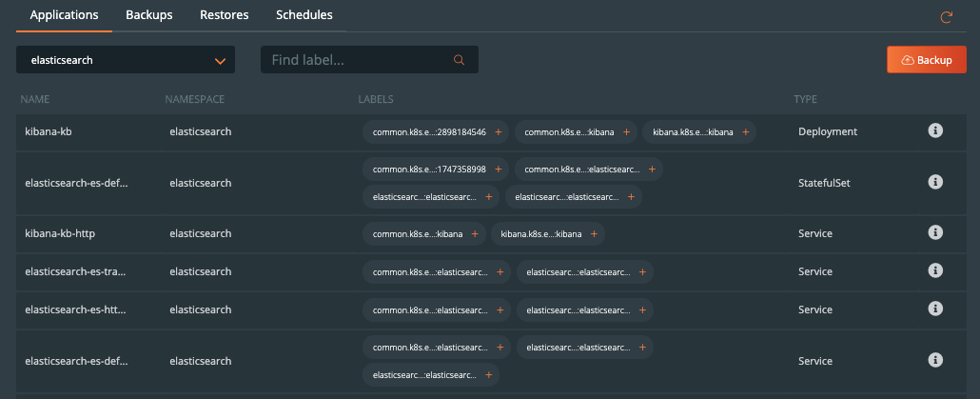Sort by the NAME column header
Screen dimensions: 980x399
click(35, 99)
